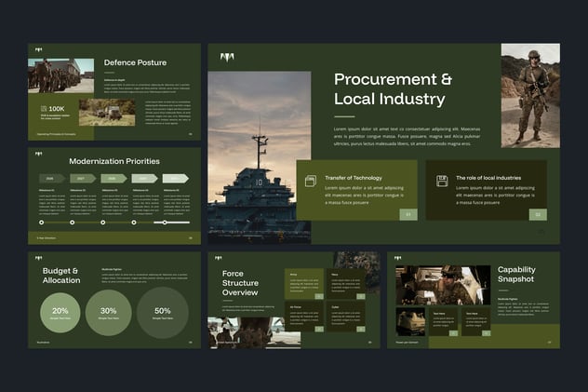
Task: Open the Capability Snapshot slide
Action: click(x=474, y=299)
